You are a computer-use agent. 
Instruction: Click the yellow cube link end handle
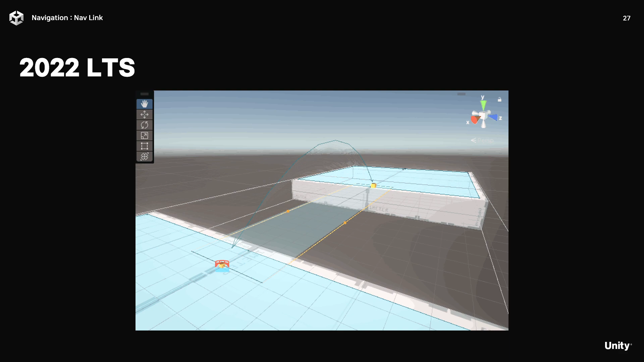[x=373, y=185]
